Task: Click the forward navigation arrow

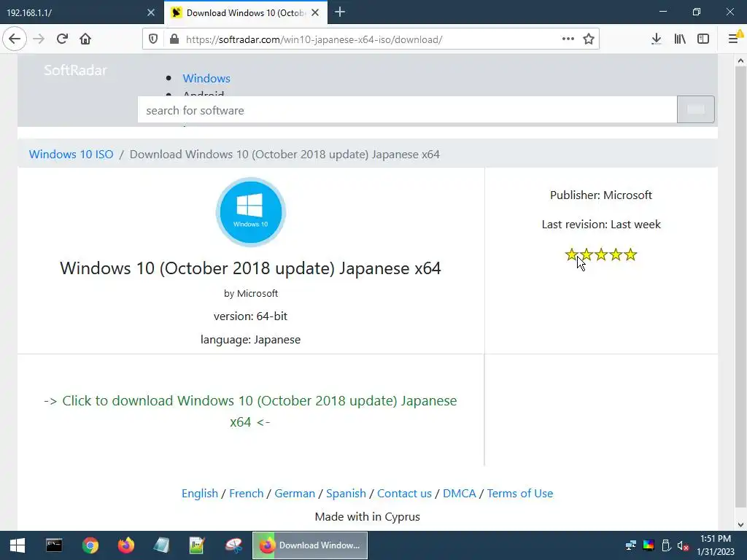Action: (39, 39)
